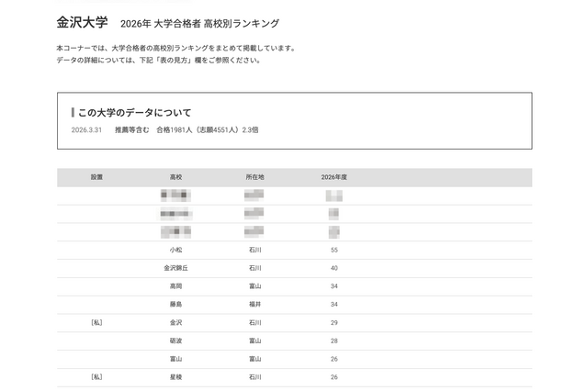588x391 pixels.
Task: Click 富山 in the 砺波 row
Action: tap(255, 341)
